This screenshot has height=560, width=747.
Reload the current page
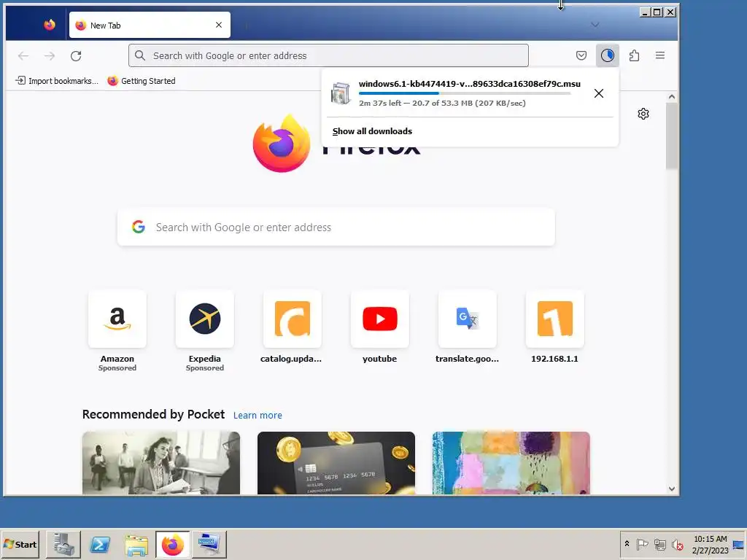pyautogui.click(x=76, y=55)
